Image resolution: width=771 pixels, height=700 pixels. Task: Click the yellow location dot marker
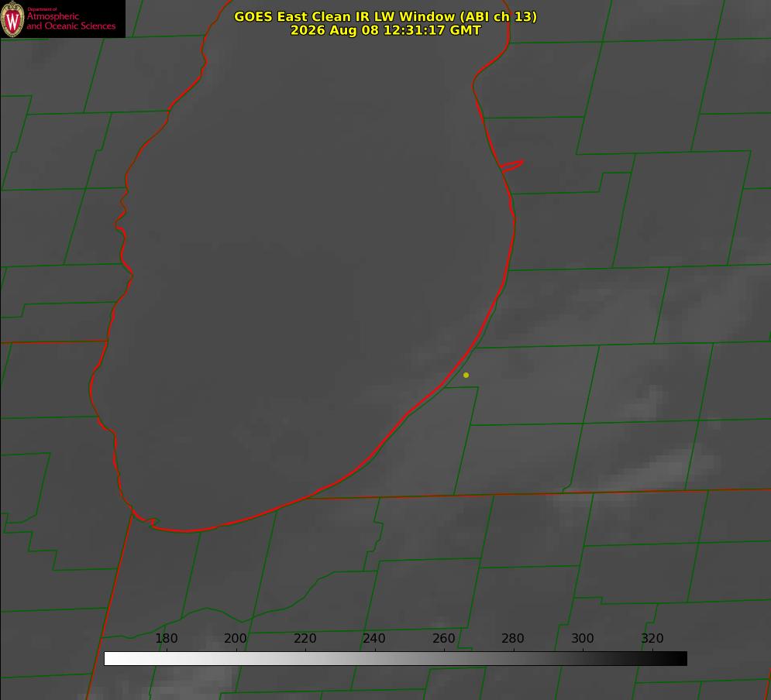tap(466, 375)
